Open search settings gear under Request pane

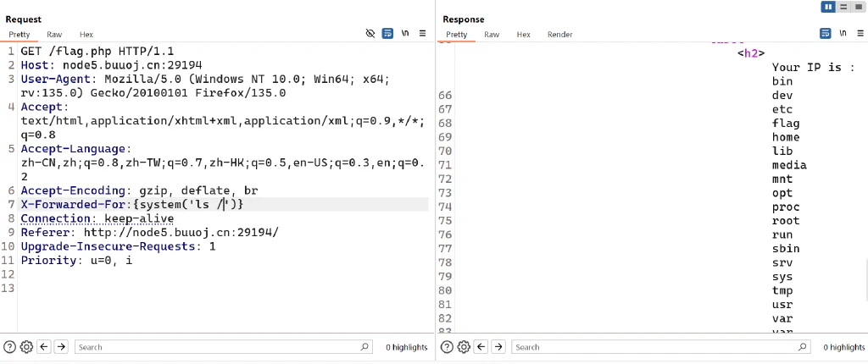tap(26, 347)
